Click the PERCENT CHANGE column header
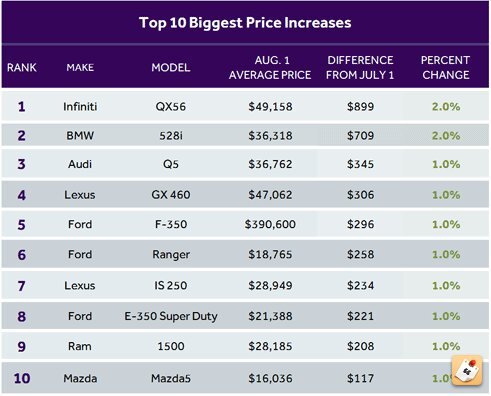 pos(446,68)
